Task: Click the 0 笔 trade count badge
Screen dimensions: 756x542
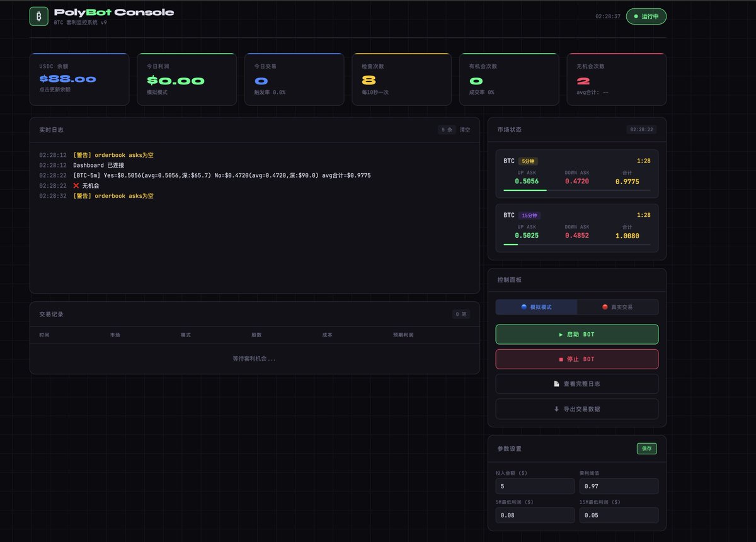Action: 461,314
